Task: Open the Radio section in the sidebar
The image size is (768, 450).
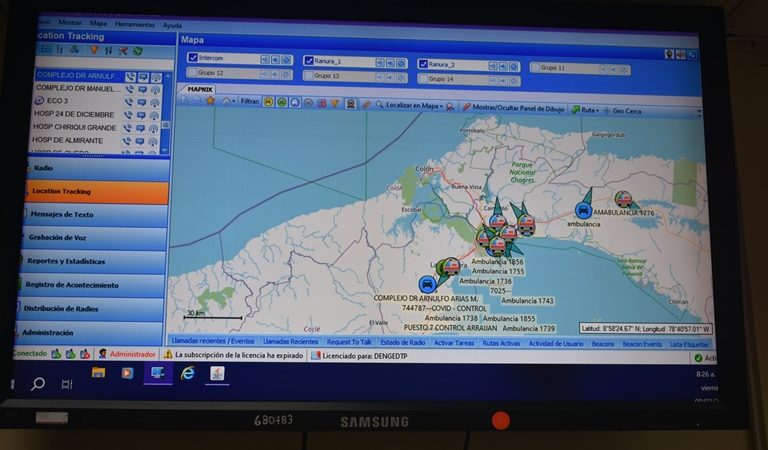Action: point(97,168)
